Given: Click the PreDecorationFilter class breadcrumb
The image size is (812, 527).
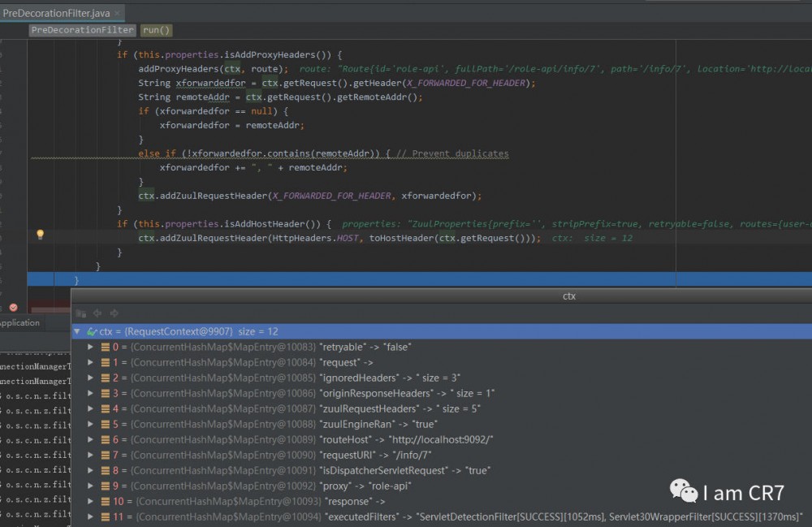Looking at the screenshot, I should pos(82,30).
